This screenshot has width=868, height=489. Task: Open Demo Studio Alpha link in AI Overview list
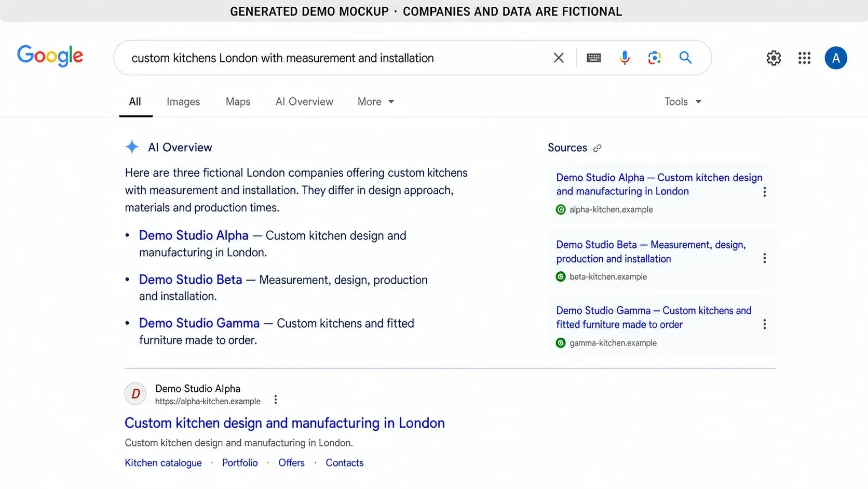pyautogui.click(x=194, y=235)
